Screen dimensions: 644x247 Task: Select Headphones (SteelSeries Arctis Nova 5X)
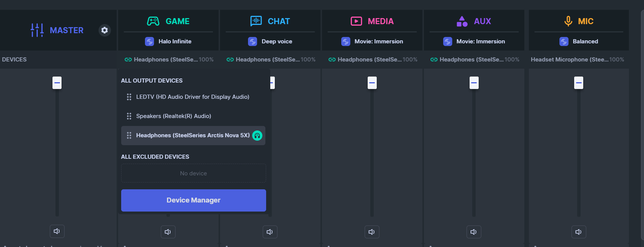193,135
